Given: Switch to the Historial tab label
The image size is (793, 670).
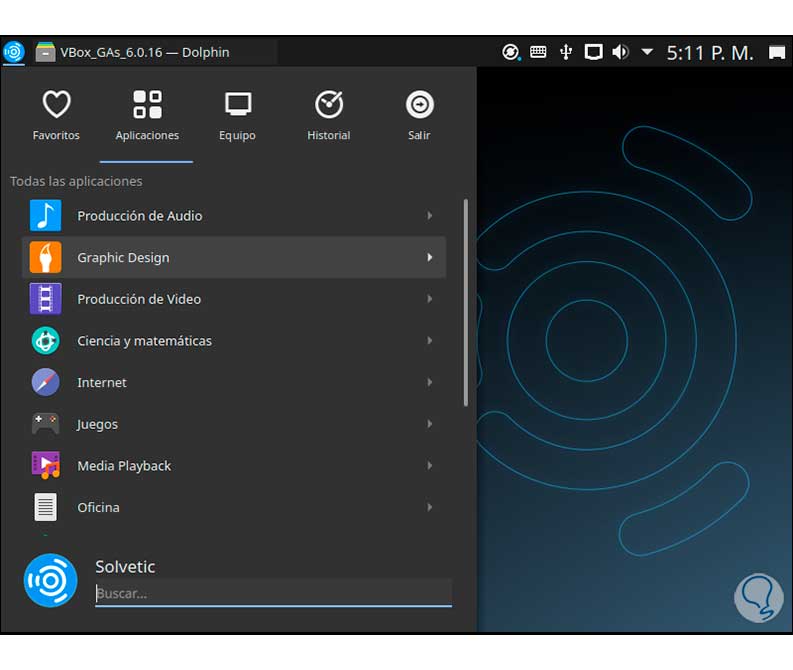Looking at the screenshot, I should pos(329,135).
